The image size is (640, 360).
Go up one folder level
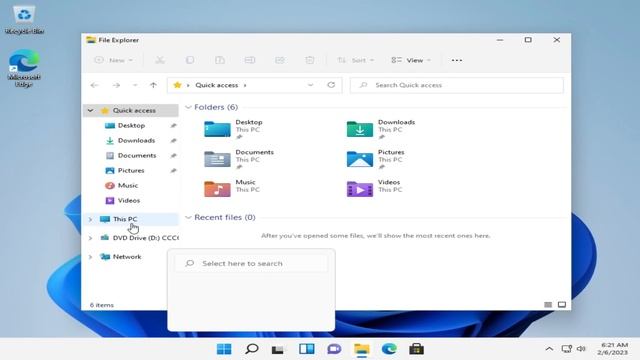[153, 85]
